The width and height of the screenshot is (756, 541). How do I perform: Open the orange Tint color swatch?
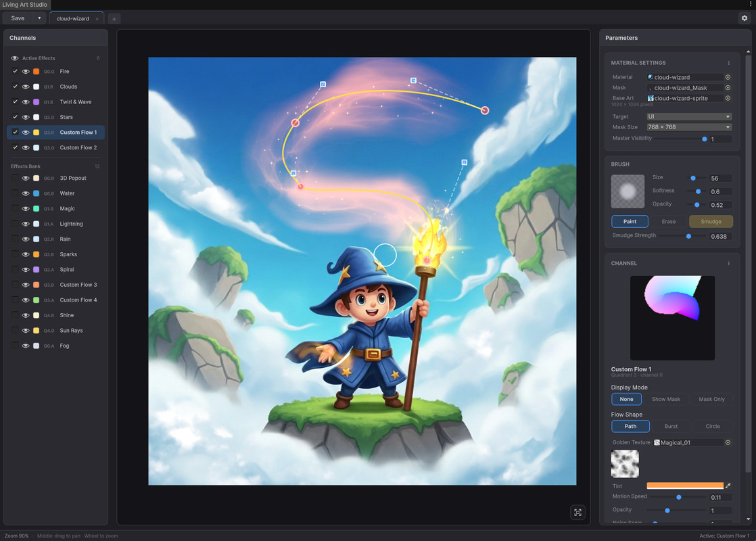click(684, 486)
